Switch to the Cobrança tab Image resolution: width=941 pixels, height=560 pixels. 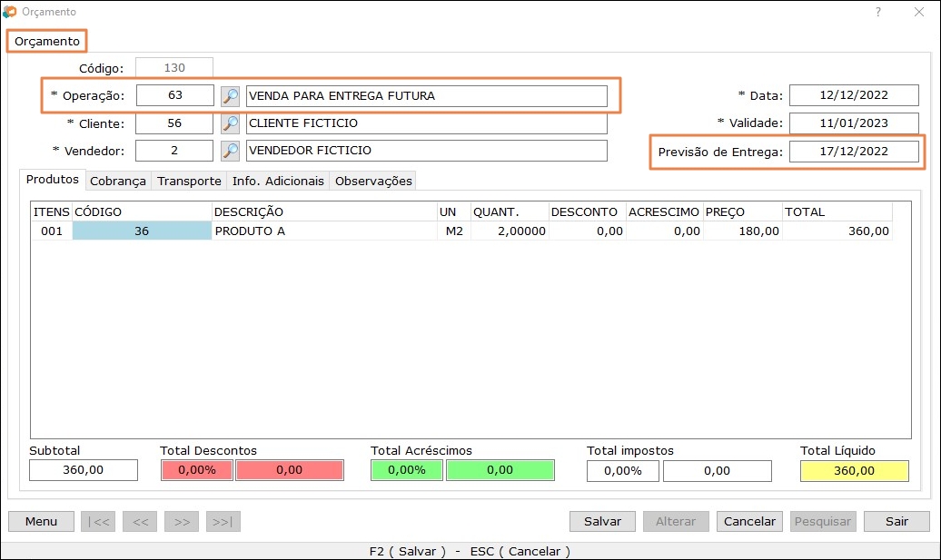[118, 182]
